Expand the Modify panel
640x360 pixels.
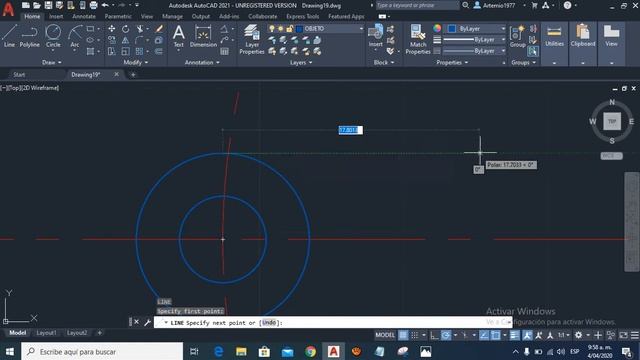(136, 62)
